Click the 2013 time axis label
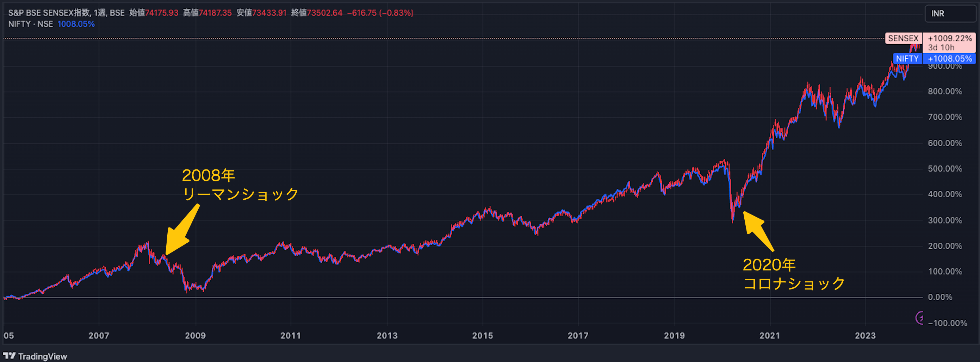The image size is (980, 362). (387, 336)
